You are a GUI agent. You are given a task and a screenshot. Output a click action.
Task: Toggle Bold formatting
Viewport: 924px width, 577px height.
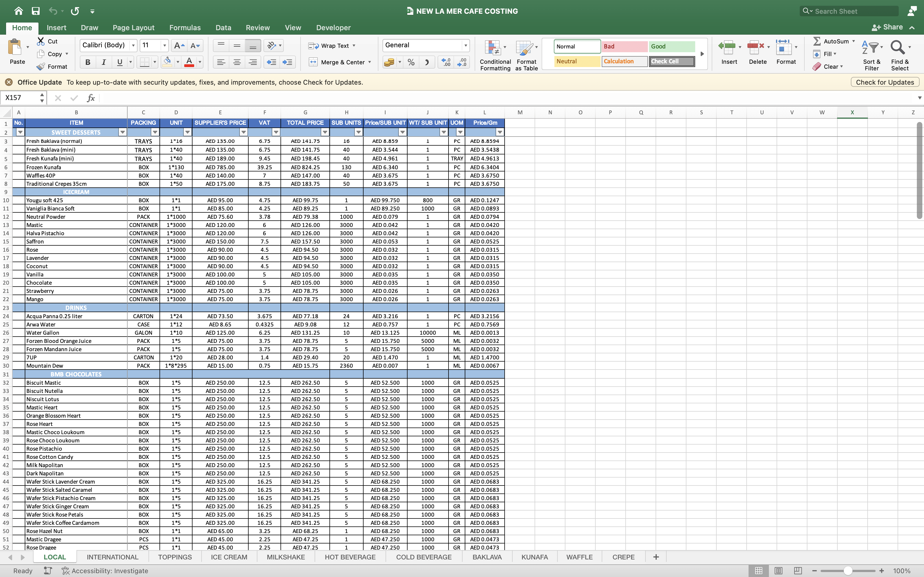(x=87, y=62)
